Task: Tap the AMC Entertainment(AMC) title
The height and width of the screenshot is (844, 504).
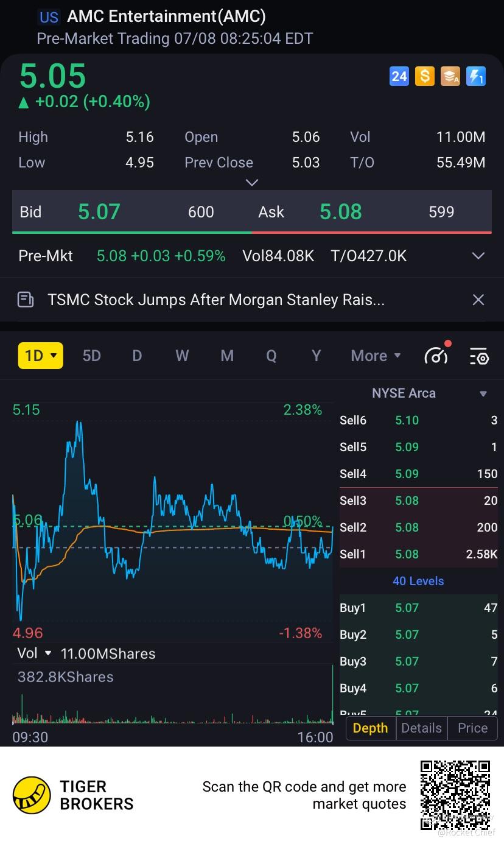Action: (166, 16)
